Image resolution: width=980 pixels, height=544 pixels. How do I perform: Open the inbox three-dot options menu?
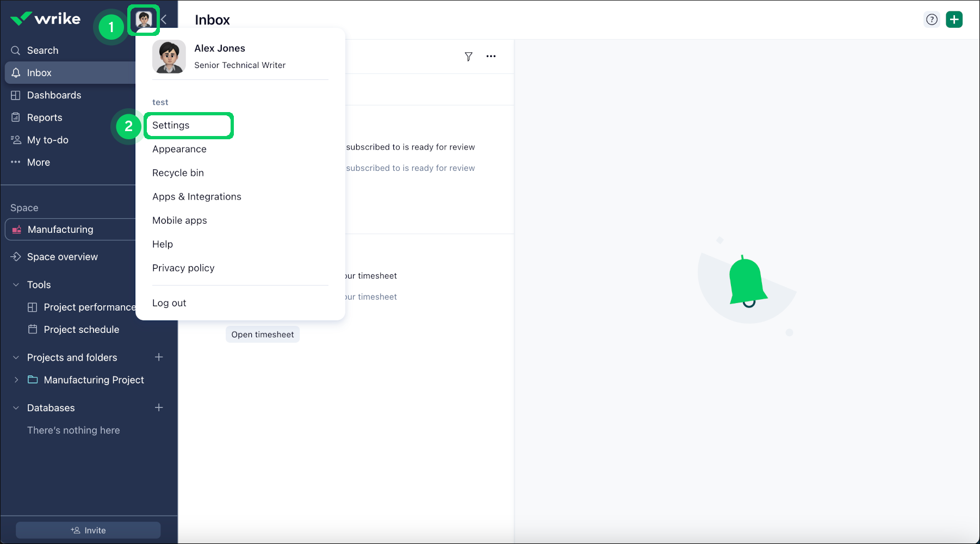click(x=491, y=56)
